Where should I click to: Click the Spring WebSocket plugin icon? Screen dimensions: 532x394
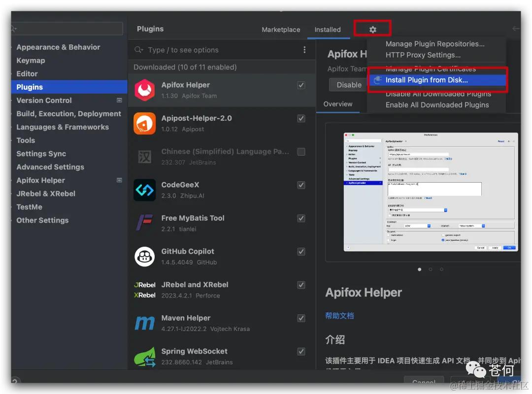144,357
